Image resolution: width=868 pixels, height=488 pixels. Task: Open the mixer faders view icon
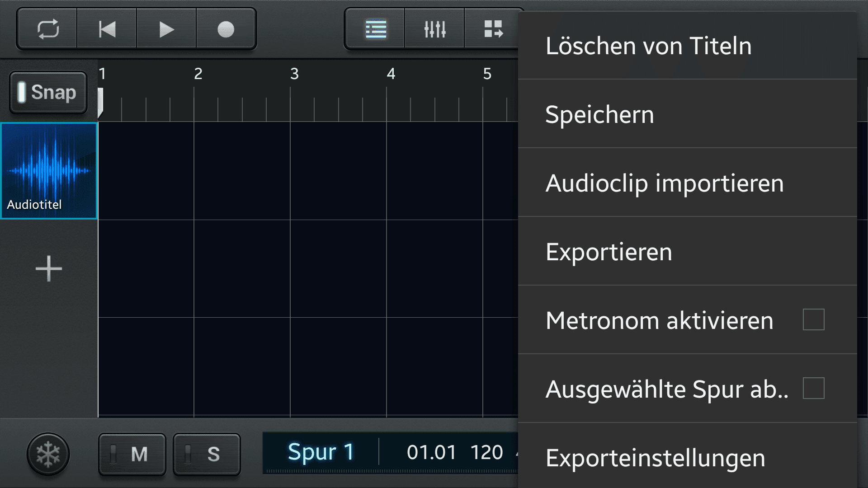[x=434, y=29]
